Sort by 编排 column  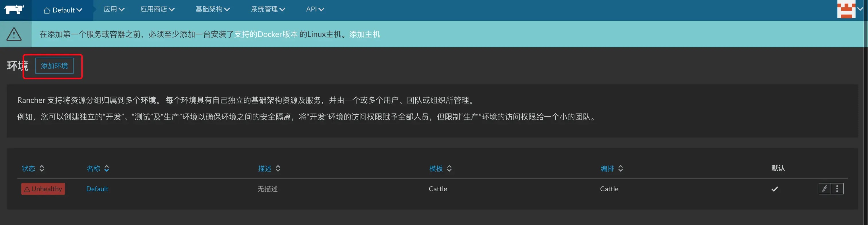point(612,168)
